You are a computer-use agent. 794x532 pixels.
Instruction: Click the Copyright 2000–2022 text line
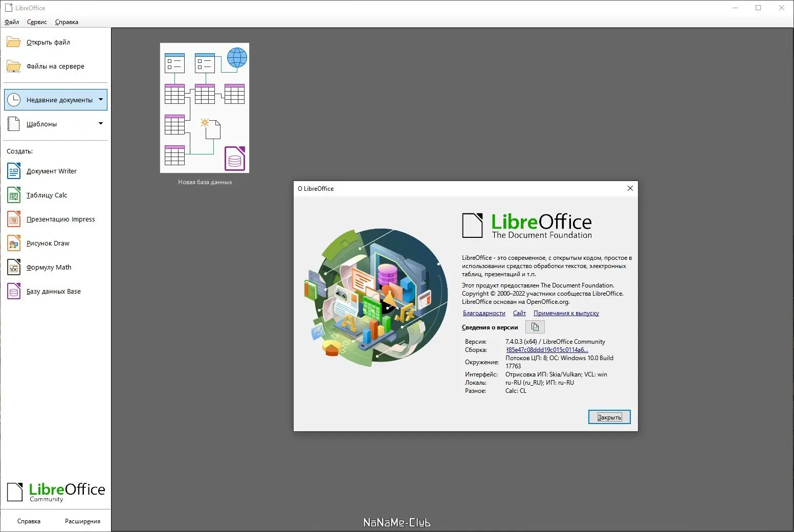(x=543, y=294)
